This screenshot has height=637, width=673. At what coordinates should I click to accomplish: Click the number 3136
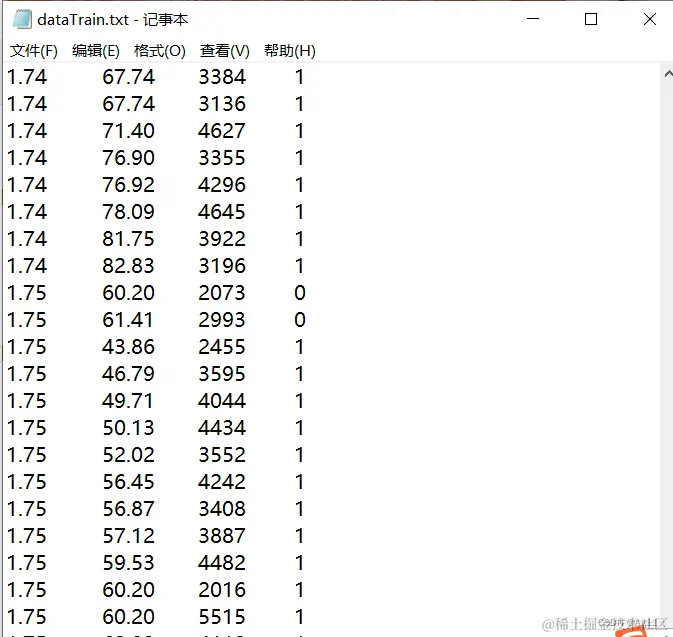click(222, 104)
